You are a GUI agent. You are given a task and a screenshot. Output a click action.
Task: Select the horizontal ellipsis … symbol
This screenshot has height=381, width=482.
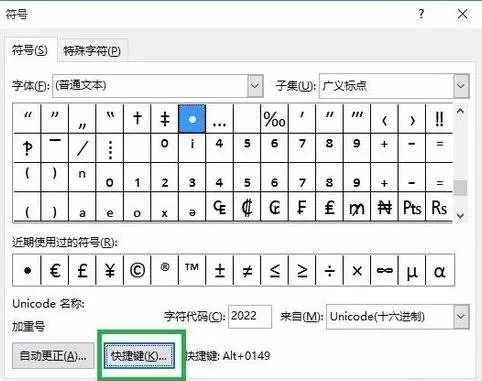click(x=219, y=119)
